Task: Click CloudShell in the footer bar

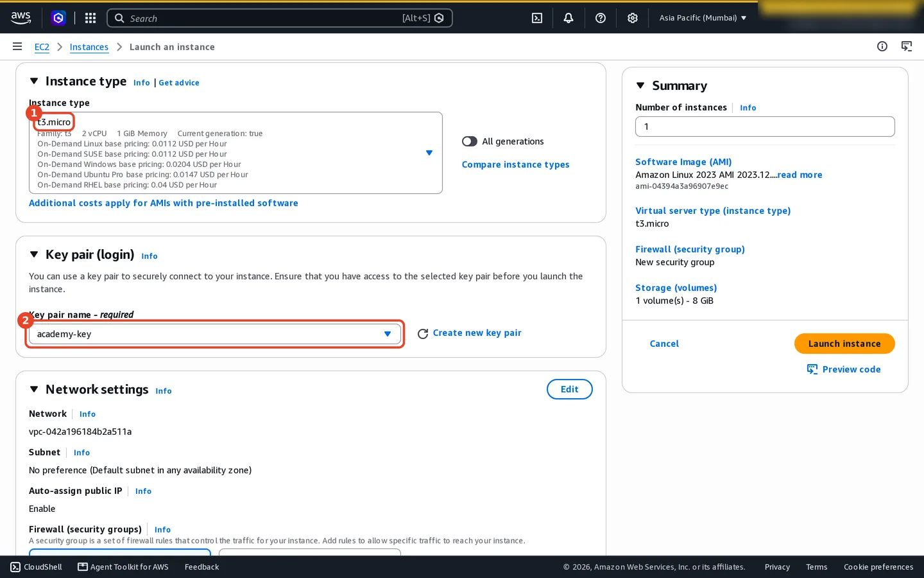Action: click(x=37, y=566)
